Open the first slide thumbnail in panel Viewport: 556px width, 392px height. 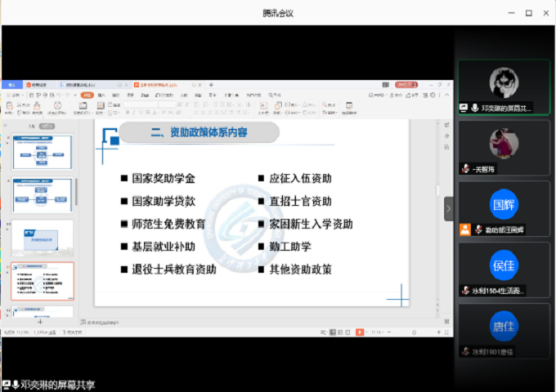point(42,151)
